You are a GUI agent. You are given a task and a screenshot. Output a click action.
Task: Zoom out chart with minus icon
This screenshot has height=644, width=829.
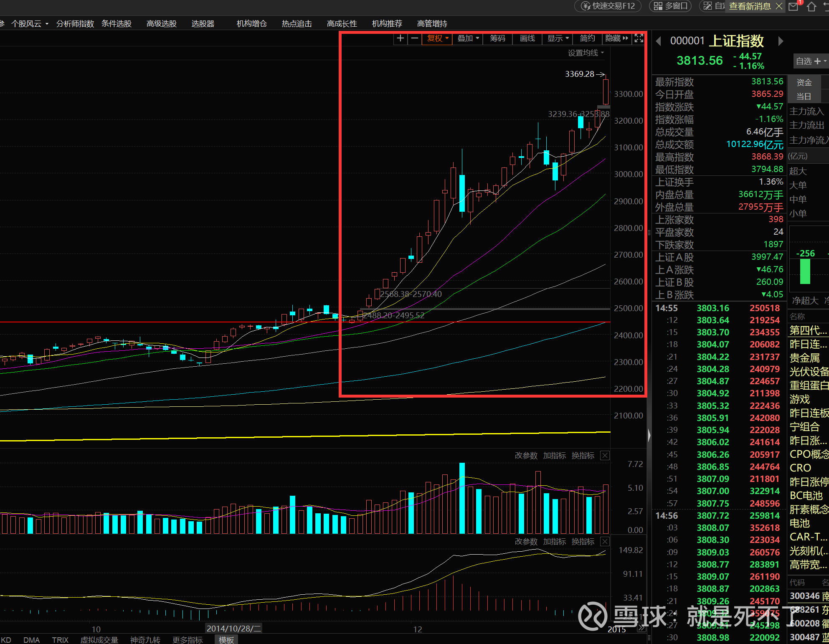[x=414, y=38]
